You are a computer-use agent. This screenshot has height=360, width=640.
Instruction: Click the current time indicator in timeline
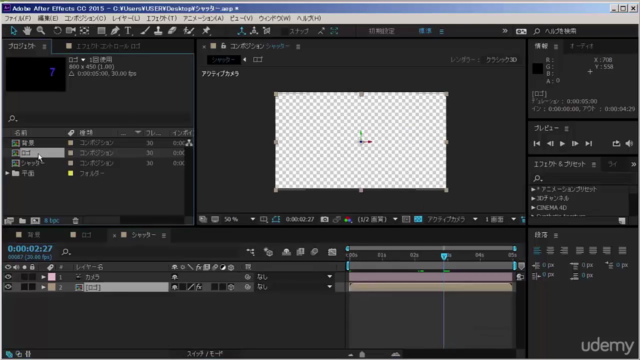coord(444,256)
